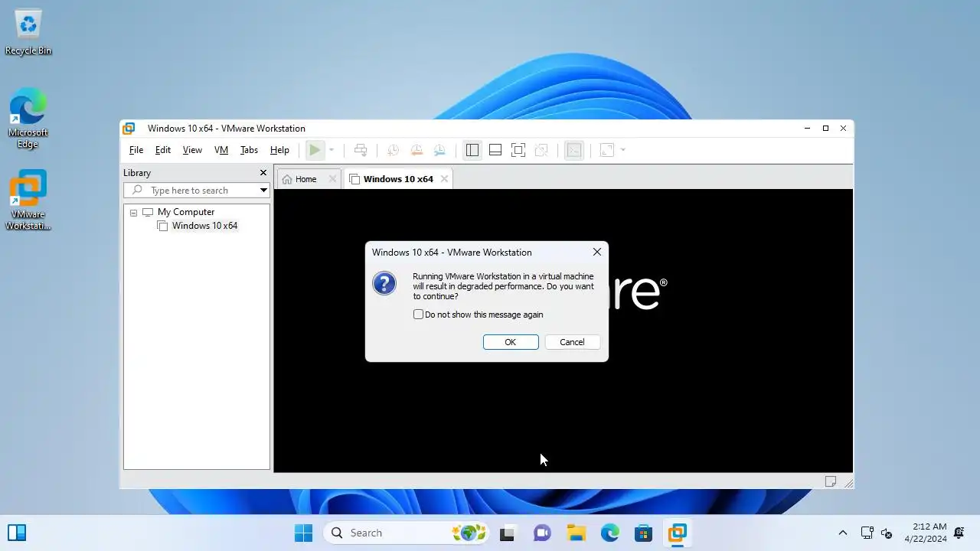Image resolution: width=980 pixels, height=551 pixels.
Task: Open Microsoft Store from the taskbar
Action: click(643, 533)
